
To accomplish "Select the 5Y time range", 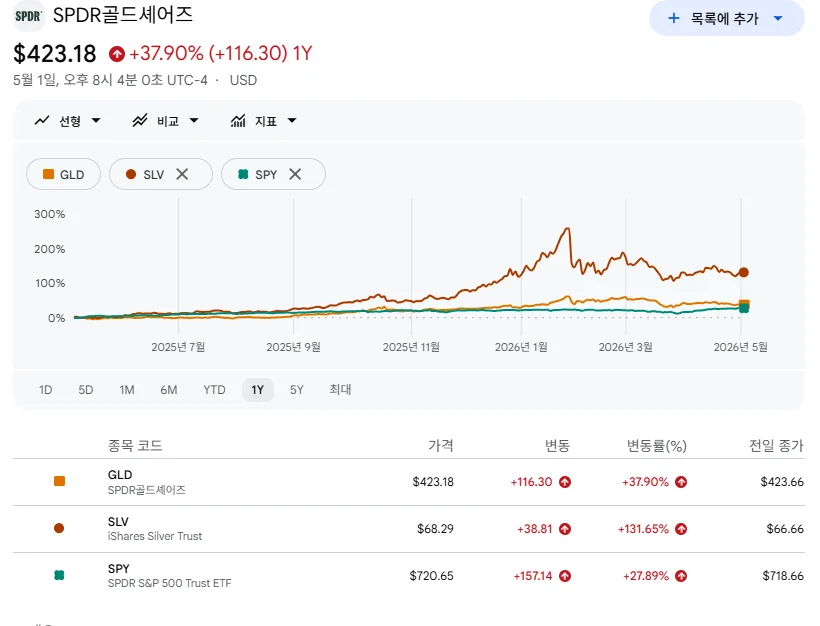I will pyautogui.click(x=297, y=390).
